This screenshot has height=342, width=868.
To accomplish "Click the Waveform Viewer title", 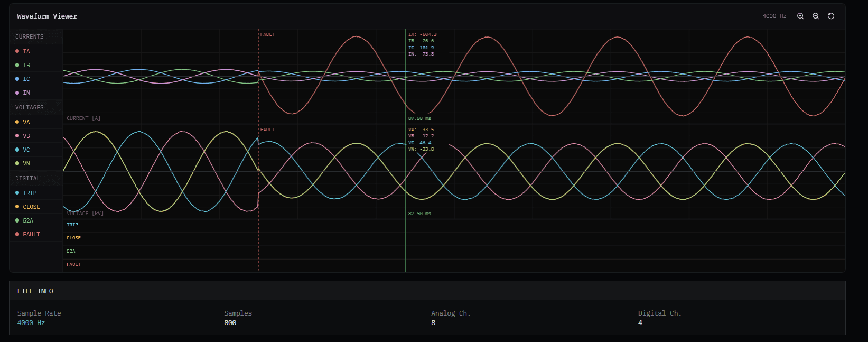I will pos(47,16).
